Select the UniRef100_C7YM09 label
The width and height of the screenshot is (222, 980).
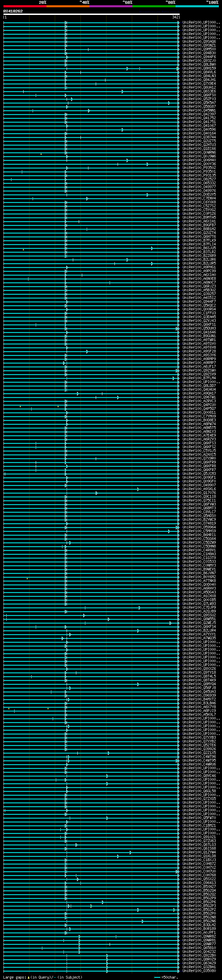(x=199, y=416)
